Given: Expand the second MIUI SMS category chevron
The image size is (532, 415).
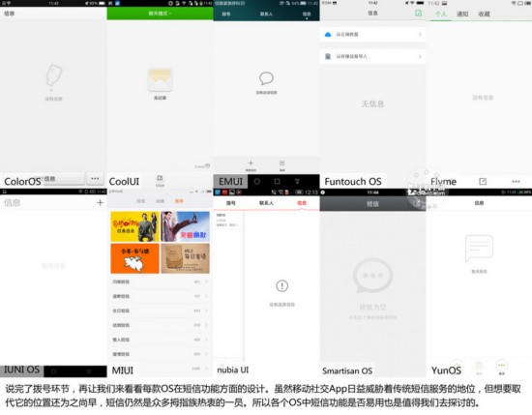Looking at the screenshot, I should [206, 296].
